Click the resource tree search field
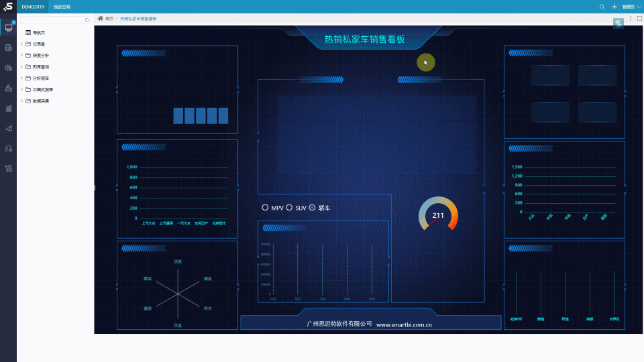644x362 pixels. click(x=54, y=20)
